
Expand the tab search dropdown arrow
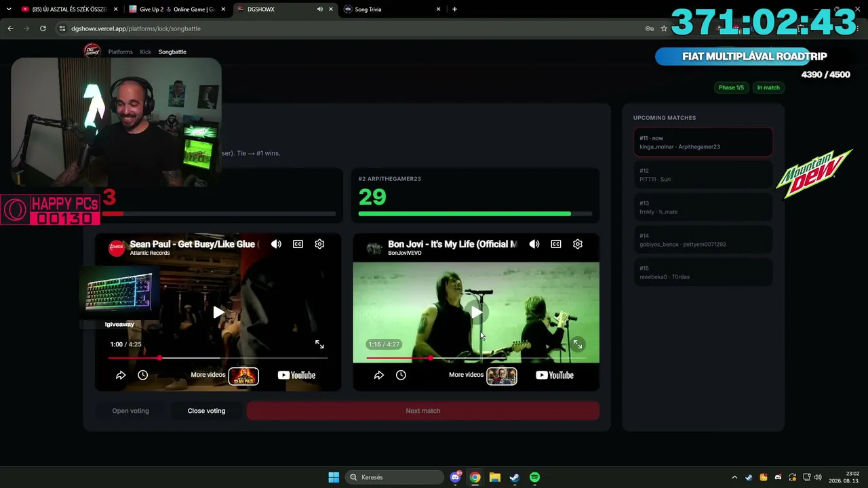(8, 9)
